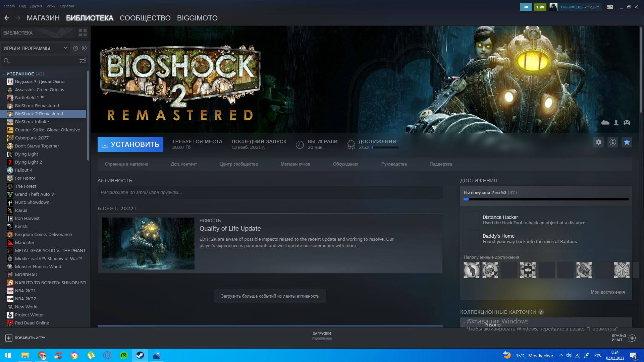Sort library by recent activity clock icon
The height and width of the screenshot is (362, 644).
point(75,48)
